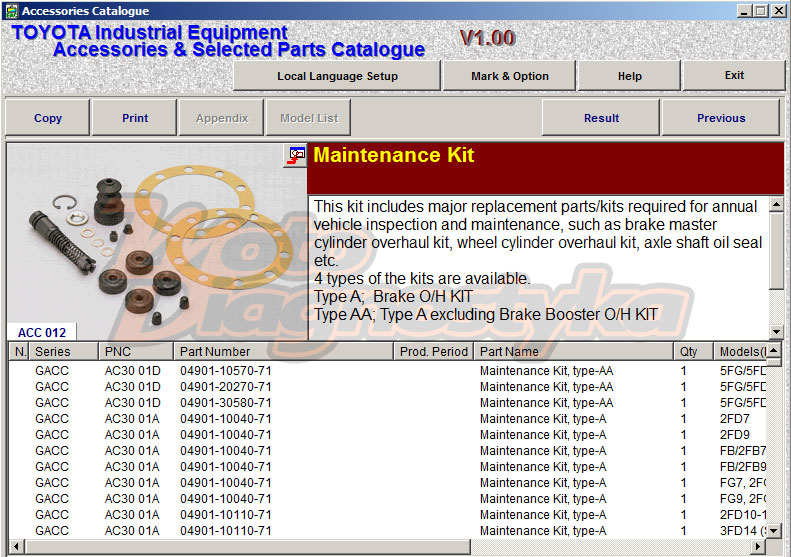This screenshot has width=791, height=557.
Task: Open Local Language Setup
Action: (337, 76)
